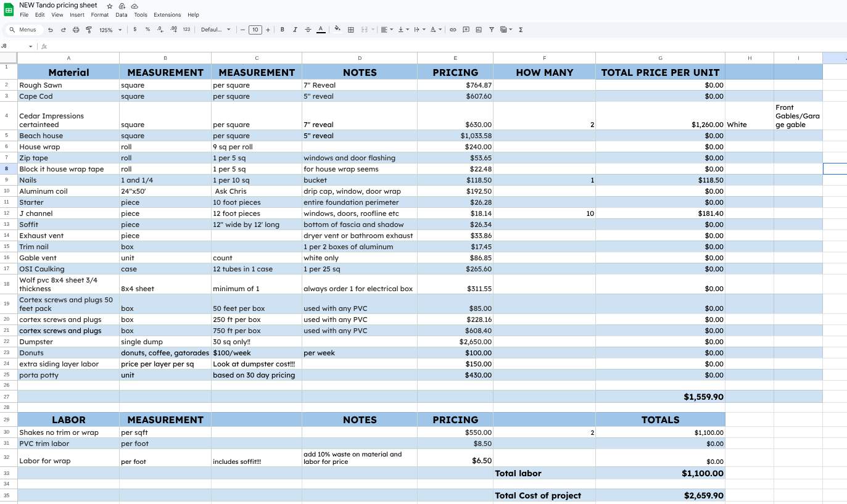Viewport: 847px width, 504px height.
Task: Open the text color picker
Action: [x=321, y=30]
